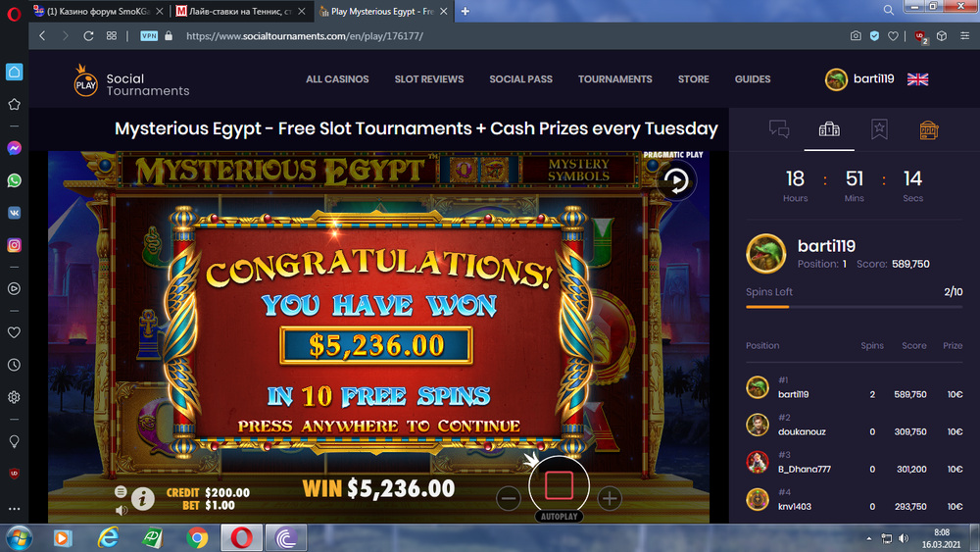Switch to the Лайв-ставки на Теннис tab
Image resolution: width=980 pixels, height=552 pixels.
240,11
